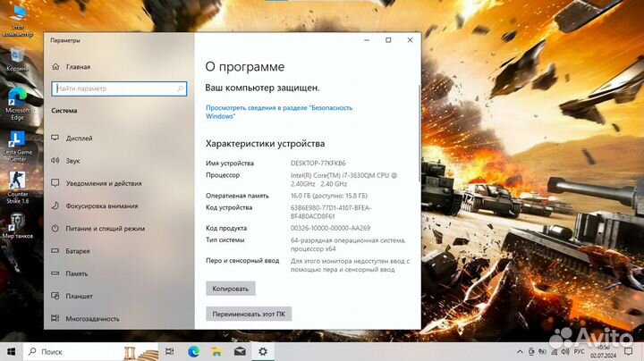Image resolution: width=644 pixels, height=361 pixels.
Task: Open the notification center icon
Action: 629,351
